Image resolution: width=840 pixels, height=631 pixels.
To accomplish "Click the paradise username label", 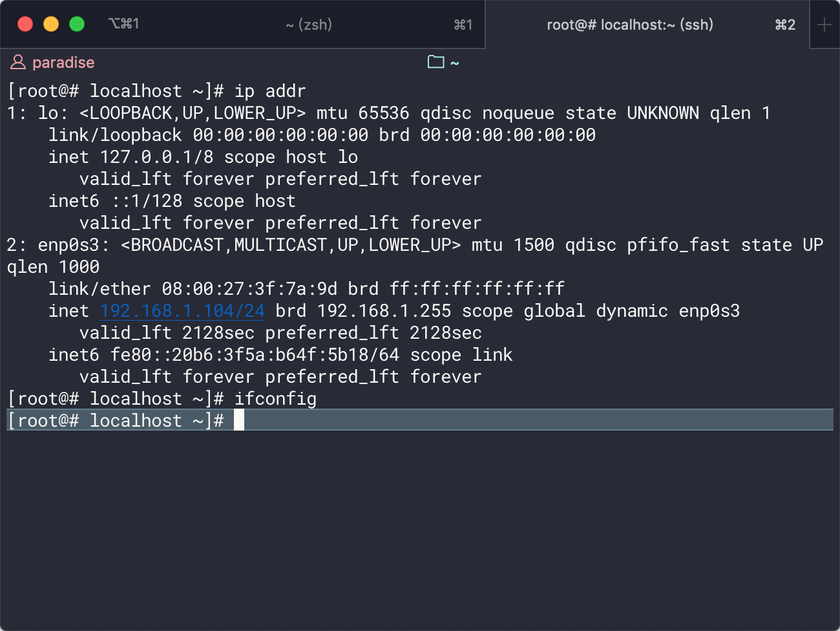I will 63,63.
